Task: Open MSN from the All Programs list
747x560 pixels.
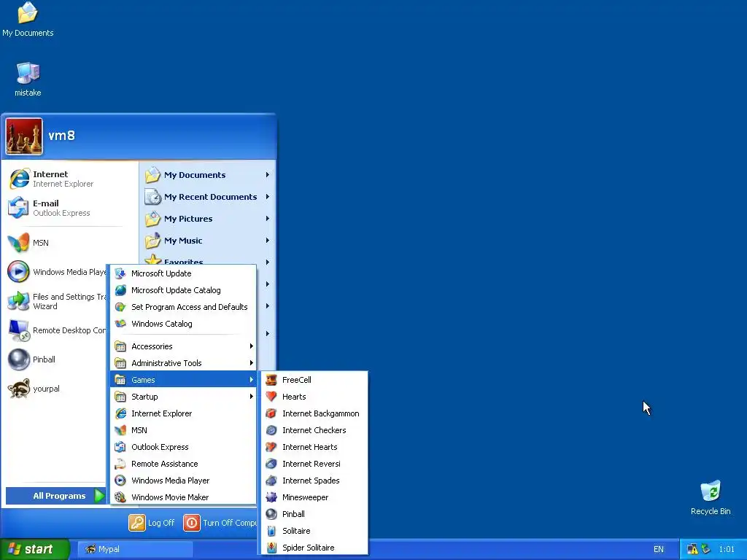Action: 183,430
